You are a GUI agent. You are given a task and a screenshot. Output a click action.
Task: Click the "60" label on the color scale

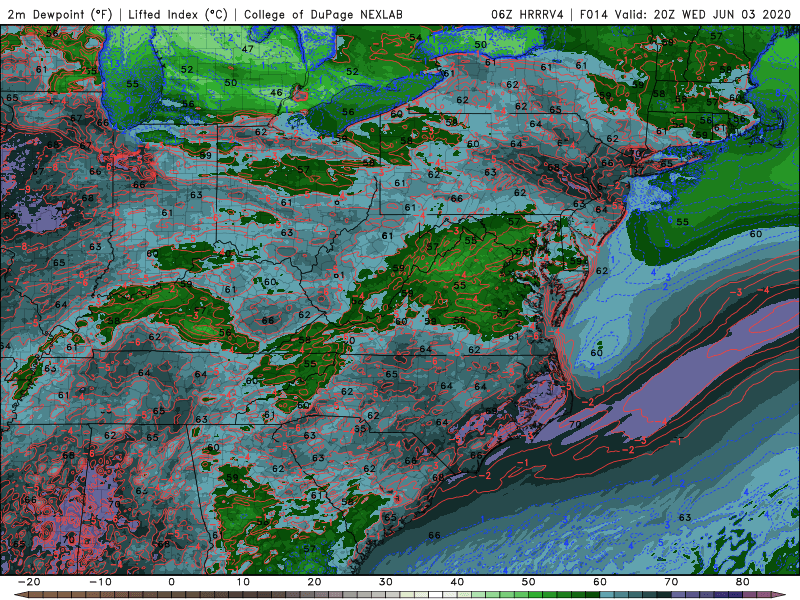[600, 582]
